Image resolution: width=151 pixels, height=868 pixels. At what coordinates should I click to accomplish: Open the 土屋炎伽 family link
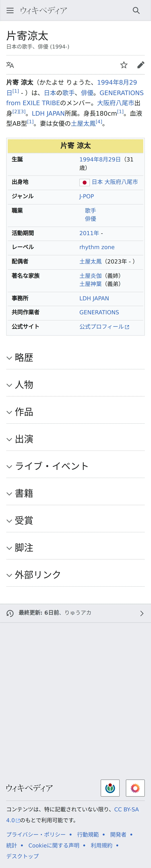coord(90,276)
